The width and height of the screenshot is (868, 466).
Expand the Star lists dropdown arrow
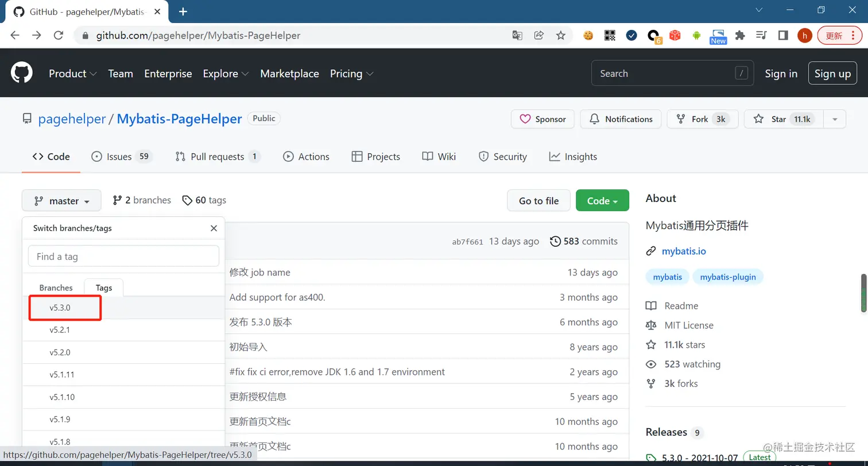(x=835, y=119)
